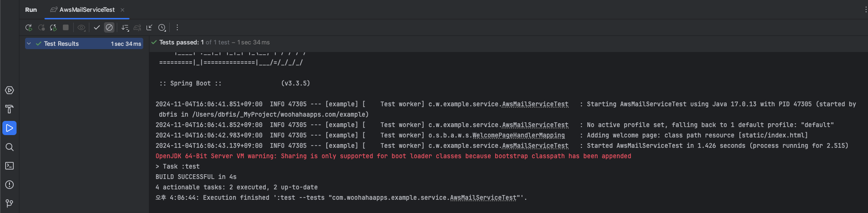Click the Gradle run configuration icon

point(138,28)
